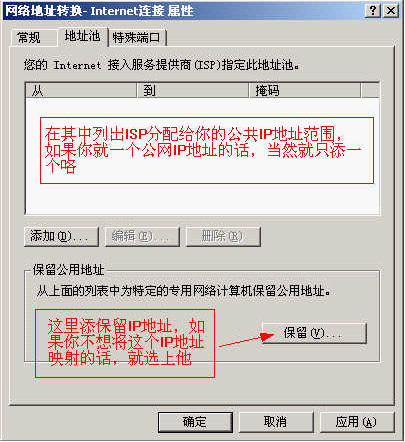405x442 pixels.
Task: Select the 地址池 tab
Action: 83,36
